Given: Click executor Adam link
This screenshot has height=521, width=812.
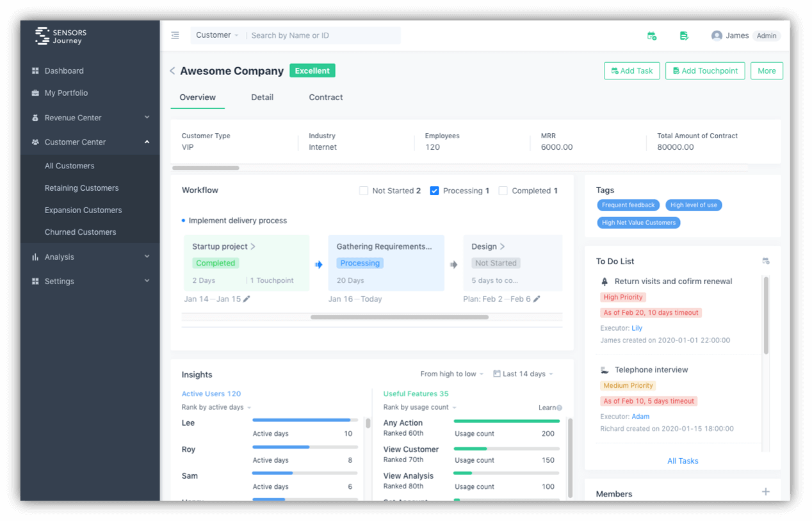Looking at the screenshot, I should (x=640, y=417).
